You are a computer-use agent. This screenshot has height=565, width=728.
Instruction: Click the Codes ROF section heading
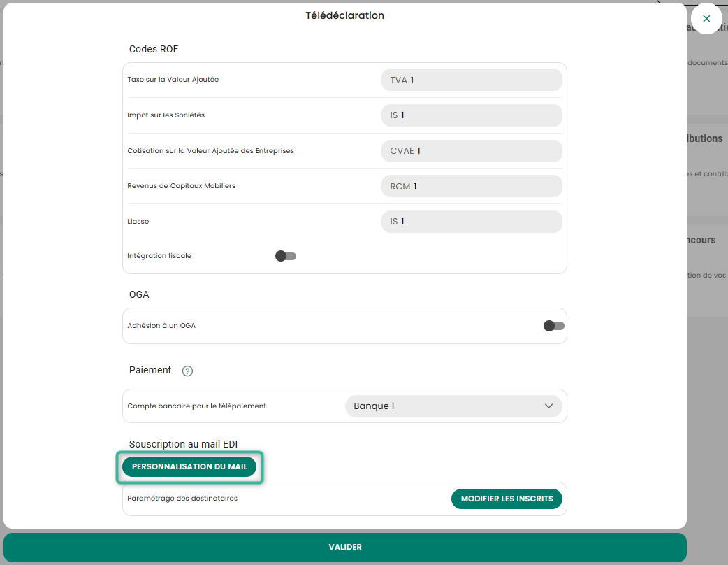click(x=154, y=49)
